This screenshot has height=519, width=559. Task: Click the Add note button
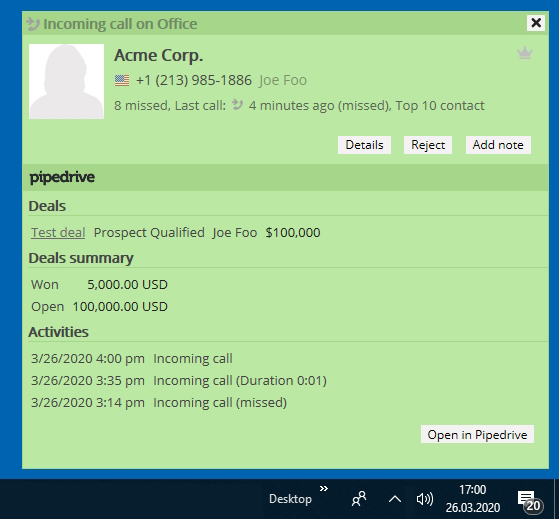pyautogui.click(x=498, y=145)
